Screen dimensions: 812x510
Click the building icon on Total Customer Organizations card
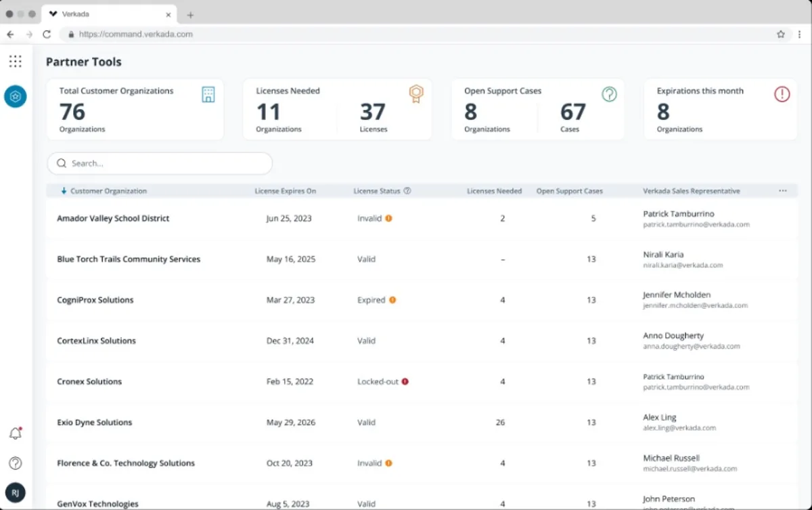[x=209, y=93]
